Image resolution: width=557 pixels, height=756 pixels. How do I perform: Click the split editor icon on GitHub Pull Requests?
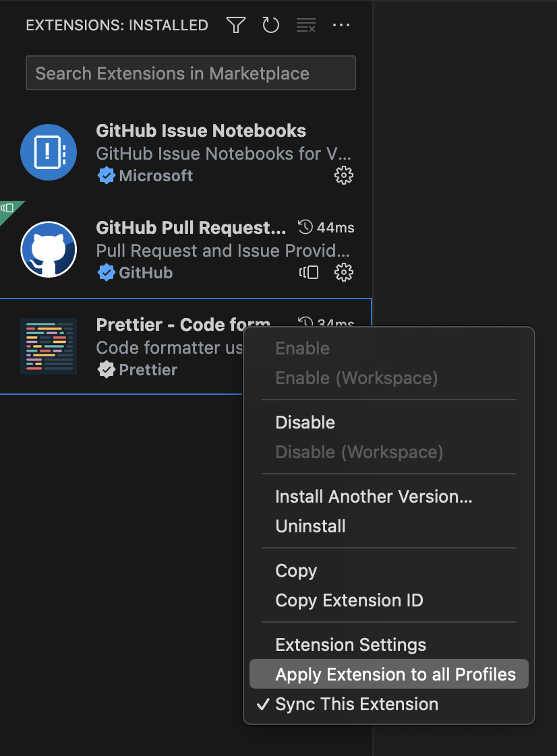click(x=309, y=272)
